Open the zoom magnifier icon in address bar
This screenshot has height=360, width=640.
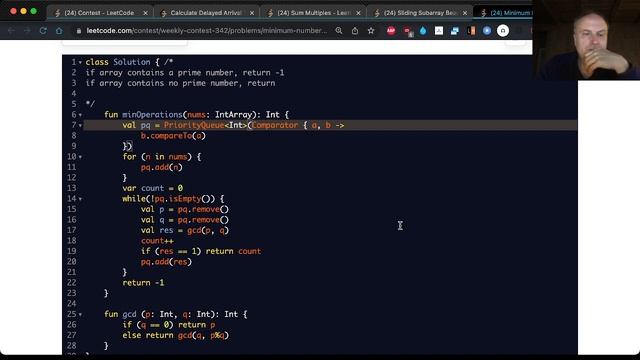(x=339, y=31)
